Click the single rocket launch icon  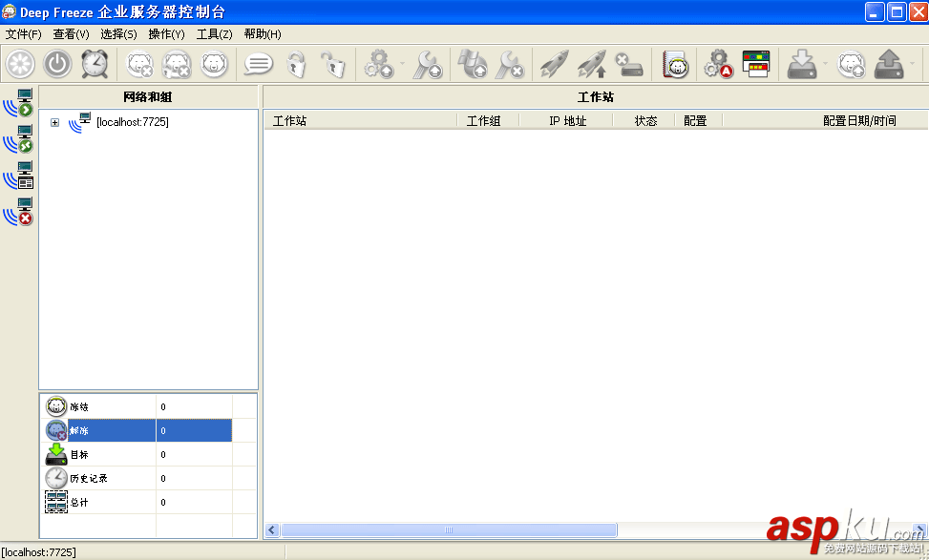coord(555,64)
